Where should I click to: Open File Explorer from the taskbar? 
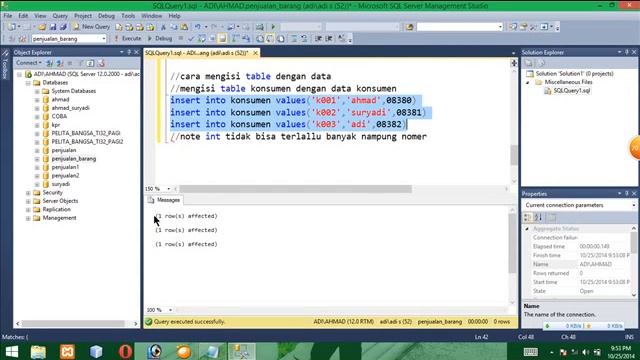[x=38, y=352]
